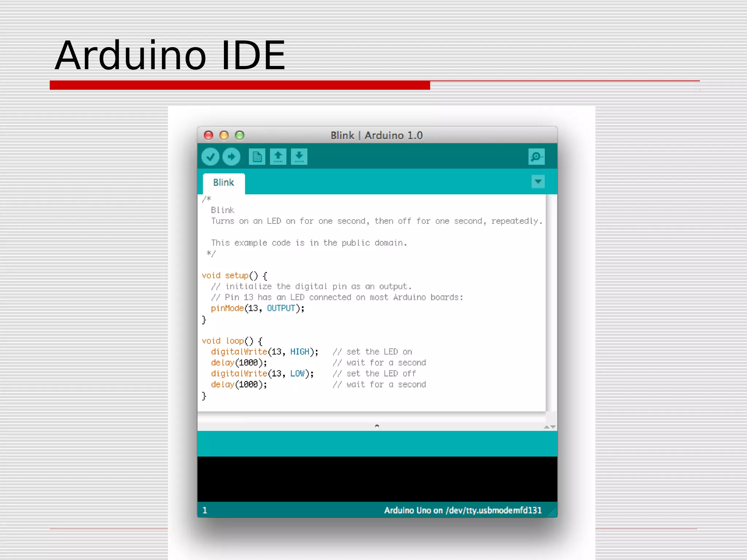
Task: Click the 'void setup() {' line
Action: [x=235, y=276]
